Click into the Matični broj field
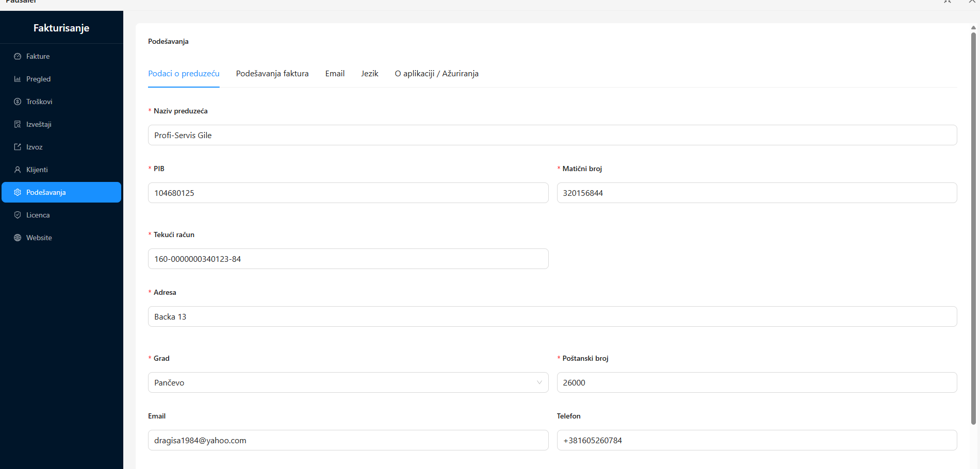980x469 pixels. [756, 193]
